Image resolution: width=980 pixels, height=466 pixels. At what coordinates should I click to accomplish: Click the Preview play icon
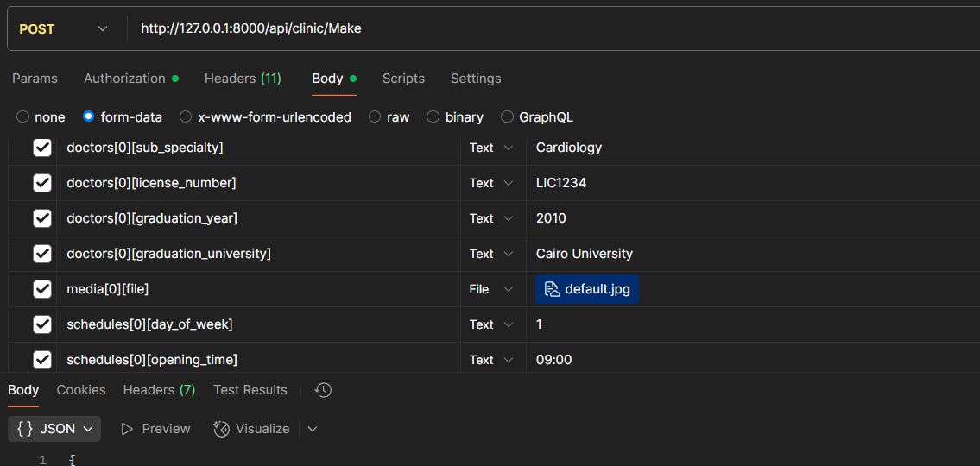(x=127, y=429)
